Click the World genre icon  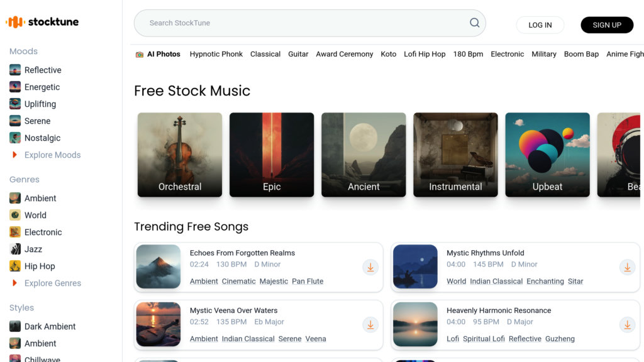(x=14, y=215)
